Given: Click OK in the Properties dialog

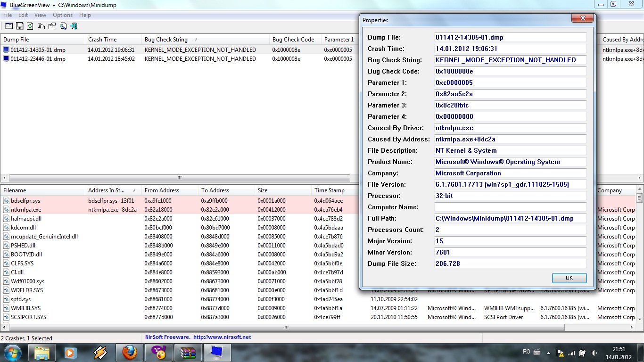Looking at the screenshot, I should [569, 278].
